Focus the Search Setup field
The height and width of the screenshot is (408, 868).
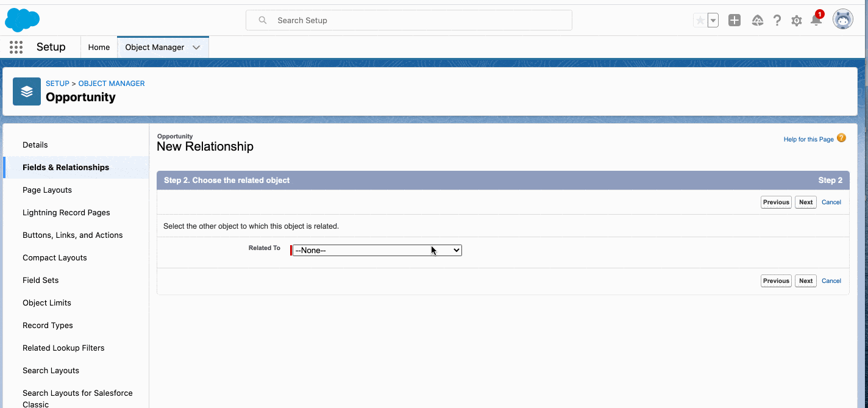[409, 20]
